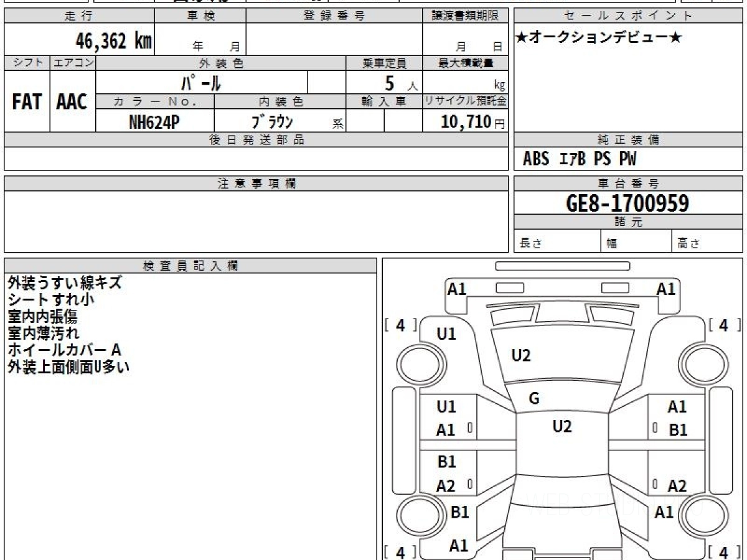The image size is (747, 560).
Task: Select the 乗車定員 header
Action: tap(384, 63)
